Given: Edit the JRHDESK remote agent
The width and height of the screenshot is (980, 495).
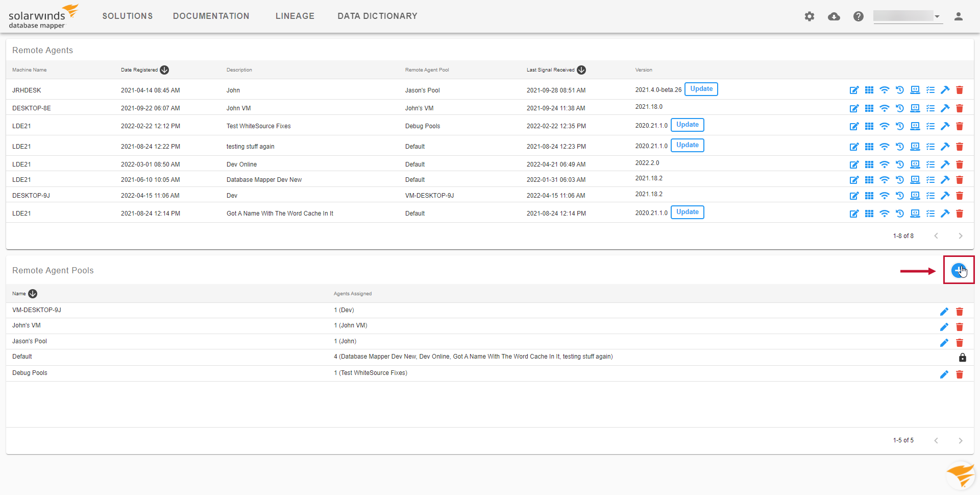Looking at the screenshot, I should 854,90.
